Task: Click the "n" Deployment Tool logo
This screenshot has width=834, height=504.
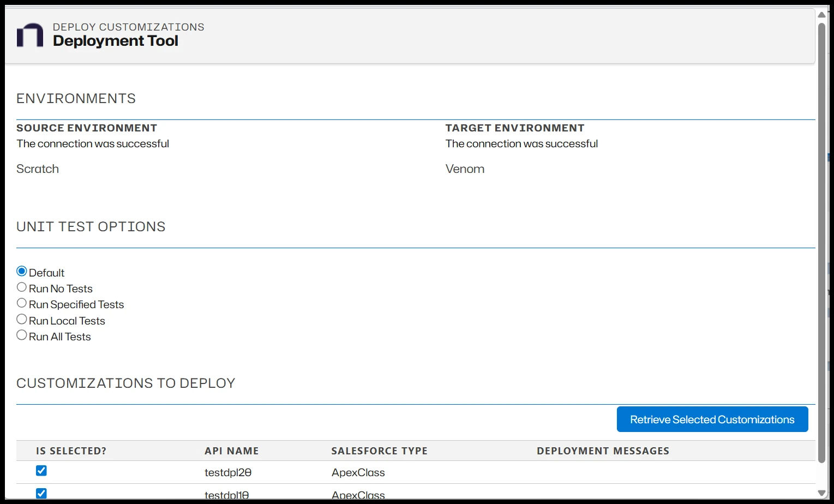Action: [x=30, y=35]
